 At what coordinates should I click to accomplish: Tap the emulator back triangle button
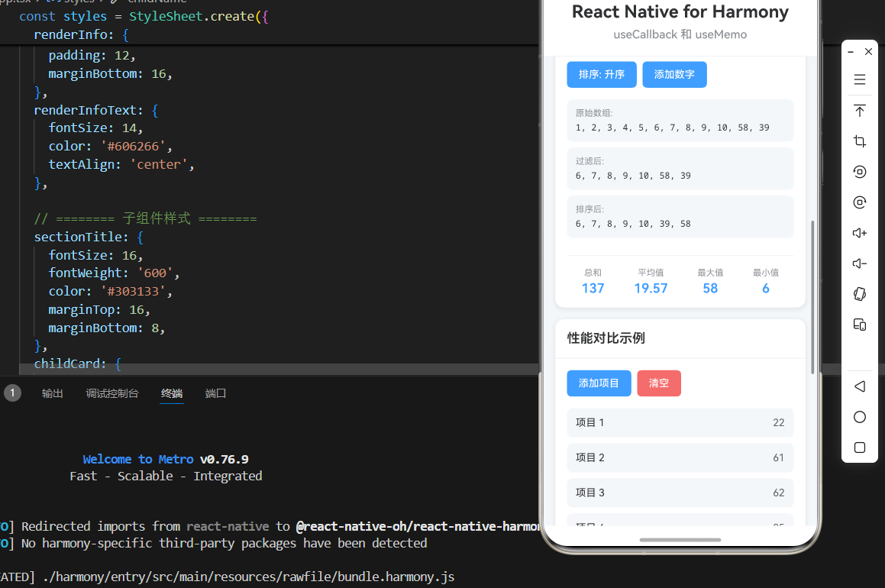[x=859, y=386]
